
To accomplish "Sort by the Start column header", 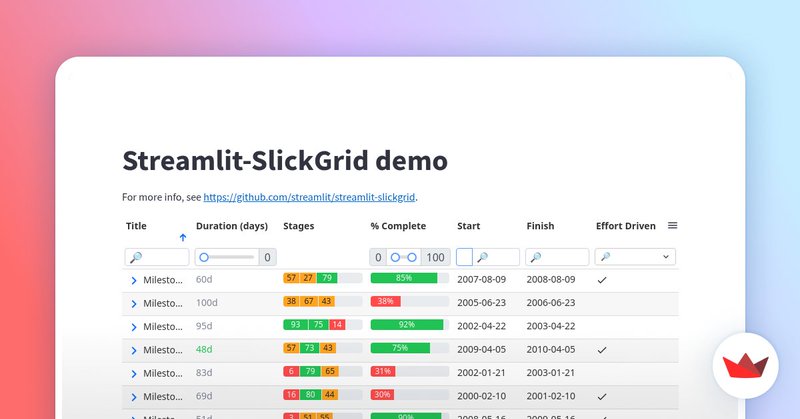I will (468, 226).
